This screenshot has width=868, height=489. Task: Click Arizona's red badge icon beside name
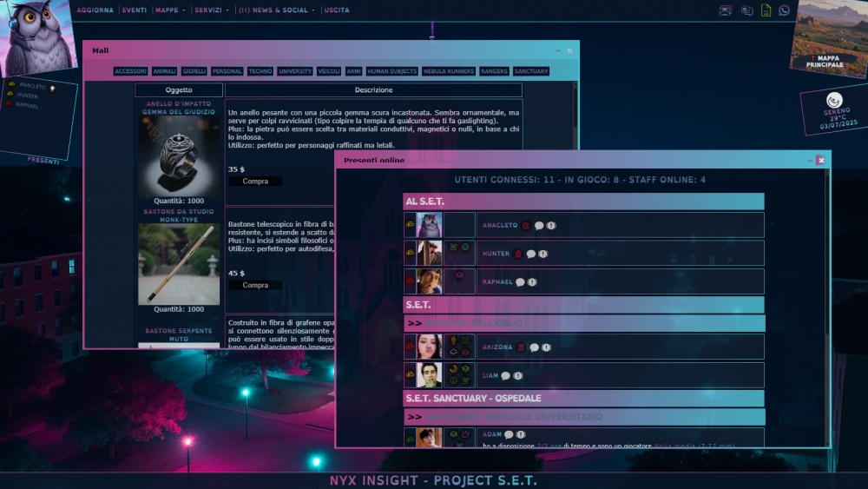520,347
